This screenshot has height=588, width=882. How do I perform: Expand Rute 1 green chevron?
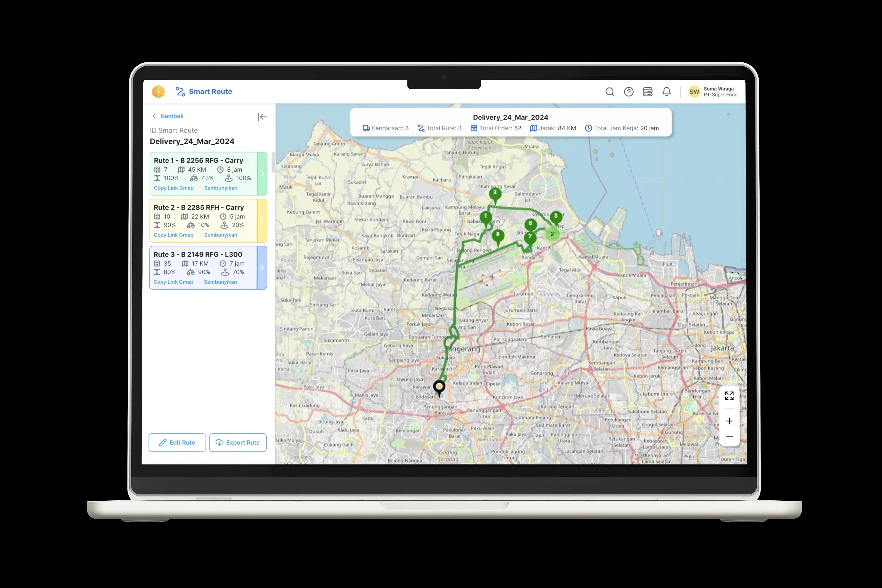[x=262, y=174]
